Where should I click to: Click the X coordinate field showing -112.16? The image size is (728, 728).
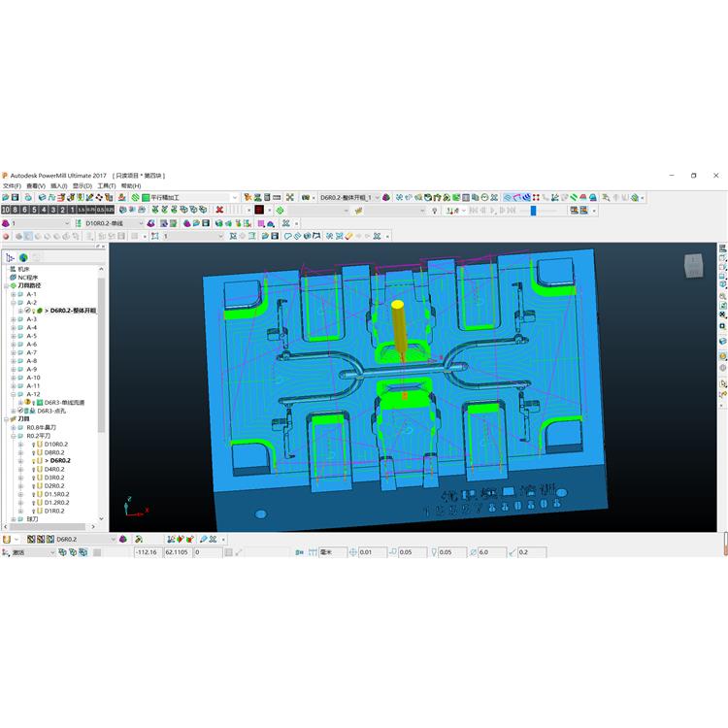(149, 552)
